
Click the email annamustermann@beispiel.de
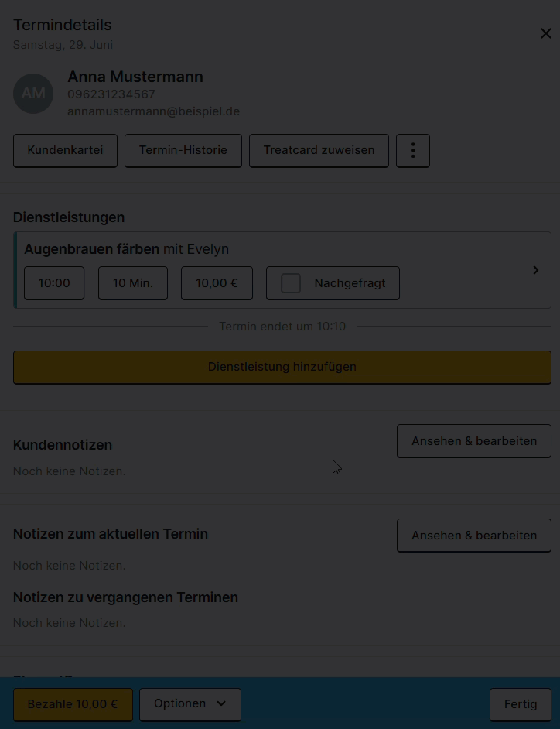(153, 111)
